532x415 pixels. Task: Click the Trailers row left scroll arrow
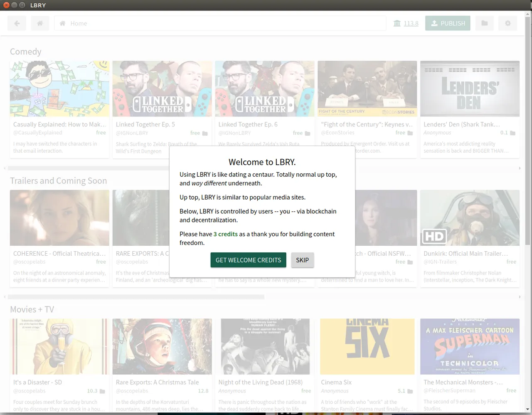5,297
